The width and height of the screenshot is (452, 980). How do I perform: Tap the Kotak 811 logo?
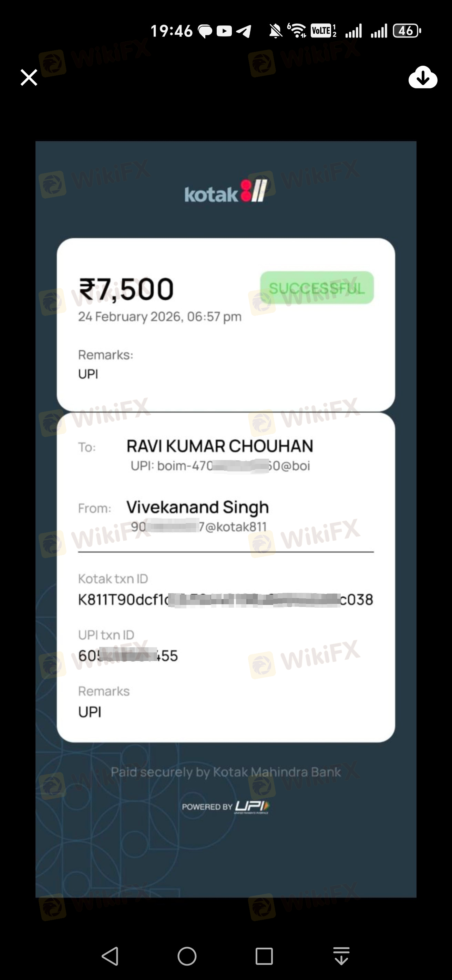[x=226, y=192]
